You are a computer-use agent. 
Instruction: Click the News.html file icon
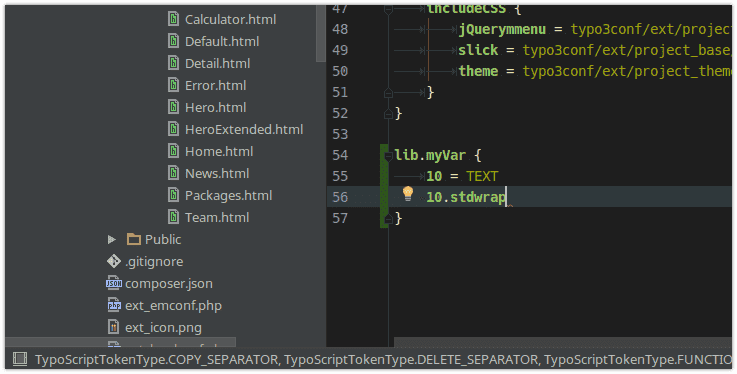coord(173,173)
